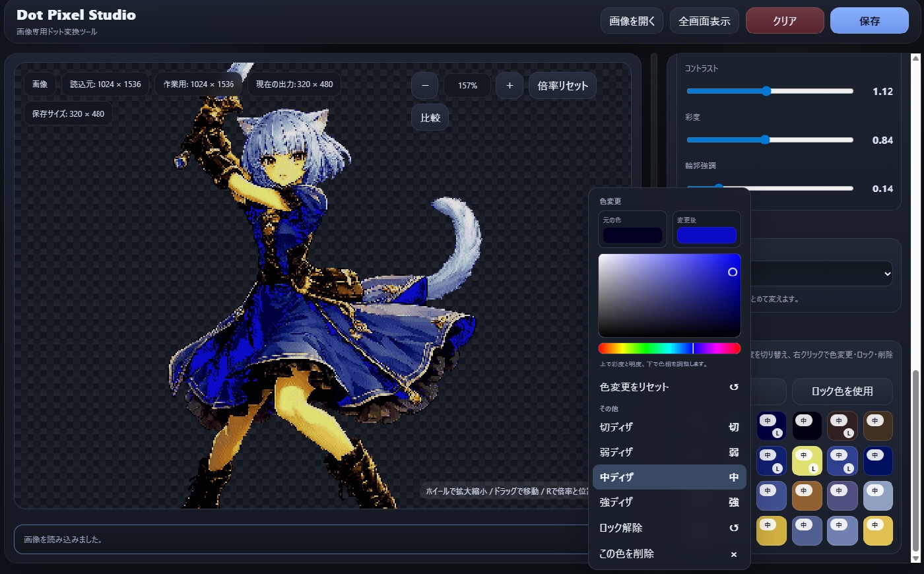The height and width of the screenshot is (574, 924).
Task: Select 弱ディザ in the context menu
Action: pos(669,452)
